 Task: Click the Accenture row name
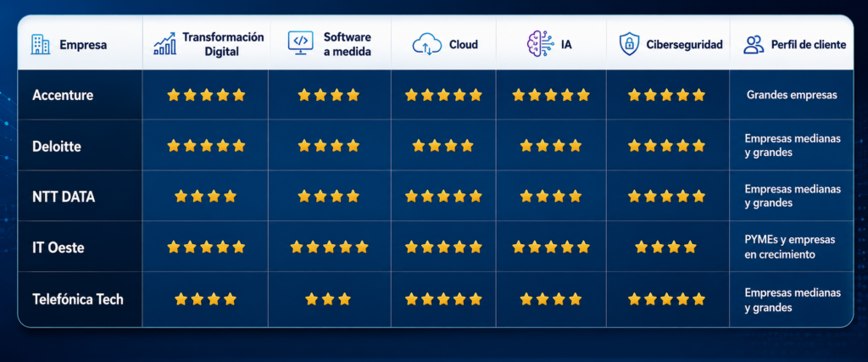[63, 95]
